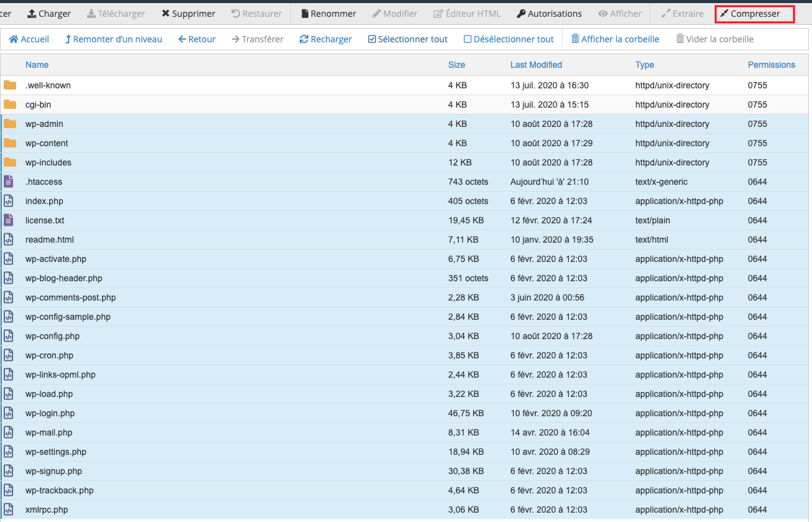Select the wp-content file name
Image resolution: width=812 pixels, height=522 pixels.
pos(47,143)
